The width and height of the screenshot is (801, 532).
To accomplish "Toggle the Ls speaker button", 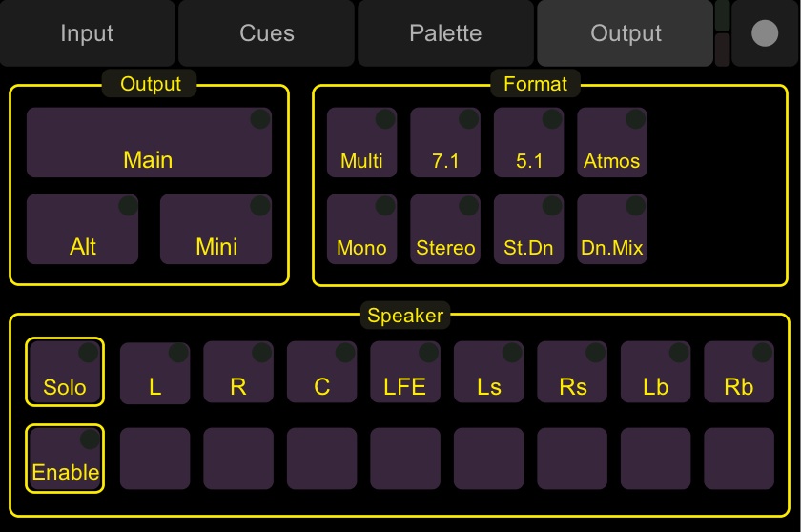I will [488, 372].
